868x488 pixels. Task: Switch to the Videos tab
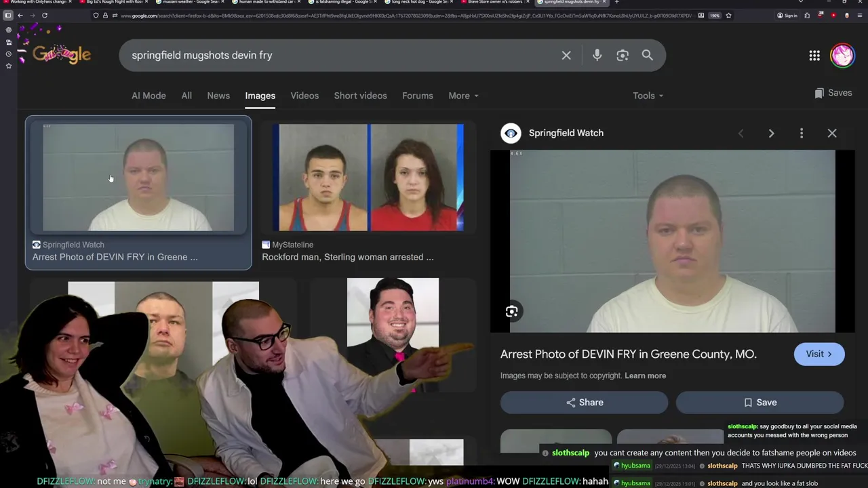click(304, 96)
